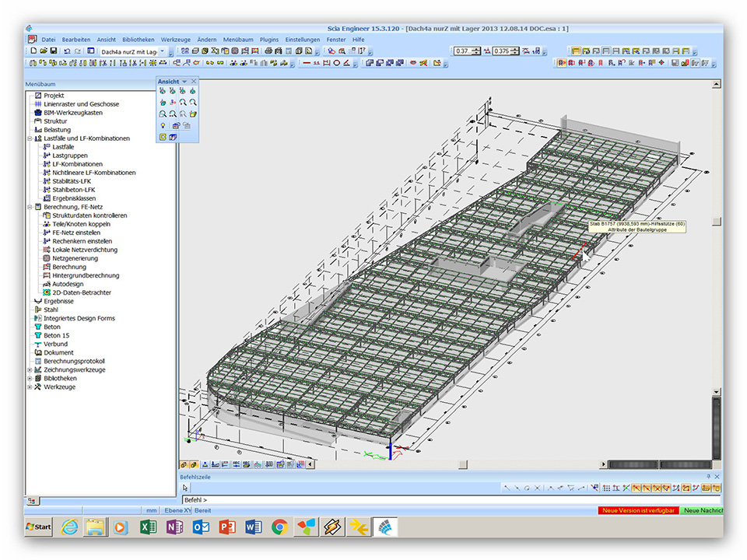
Task: Click the new document icon
Action: click(x=33, y=51)
